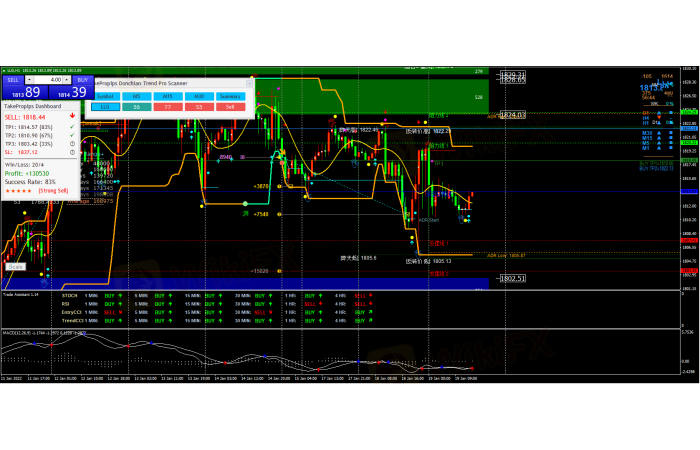700x450 pixels.
Task: Click the clock icon next to SL
Action: click(x=73, y=152)
